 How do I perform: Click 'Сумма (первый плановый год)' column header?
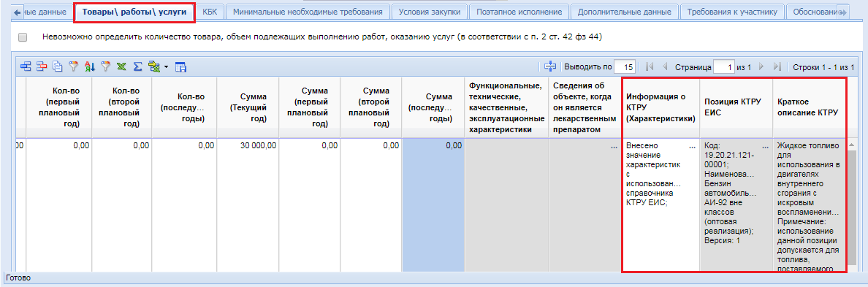(x=310, y=107)
